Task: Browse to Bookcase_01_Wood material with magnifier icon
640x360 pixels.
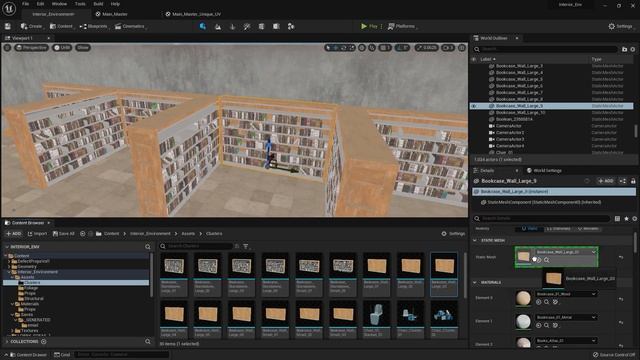Action: tap(547, 302)
